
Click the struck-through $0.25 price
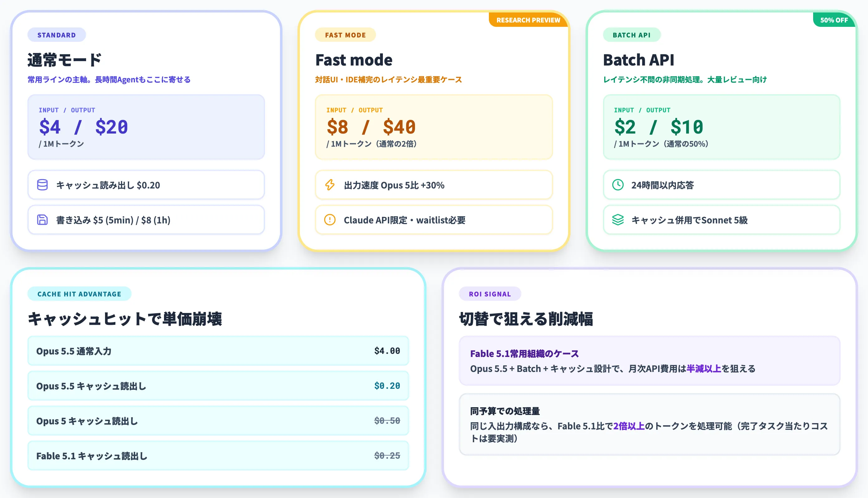click(387, 455)
